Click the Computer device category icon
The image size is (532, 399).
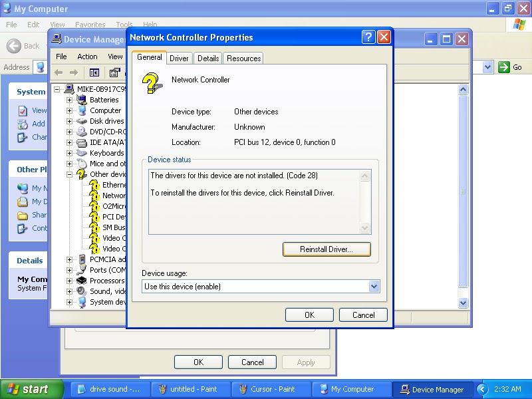click(82, 110)
